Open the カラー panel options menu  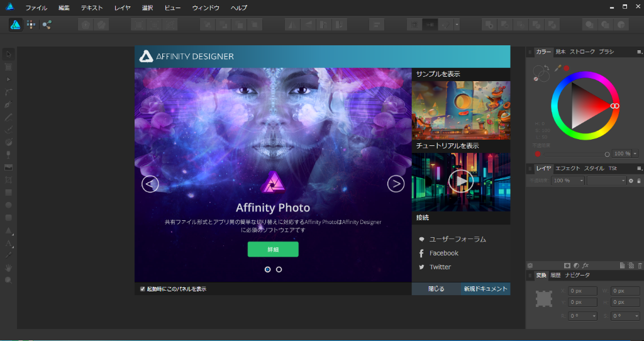[x=639, y=52]
